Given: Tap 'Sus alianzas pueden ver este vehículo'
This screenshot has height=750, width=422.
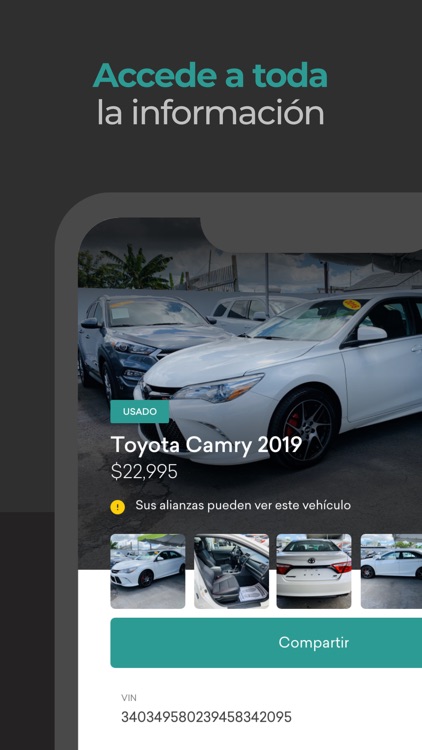Looking at the screenshot, I should (243, 505).
